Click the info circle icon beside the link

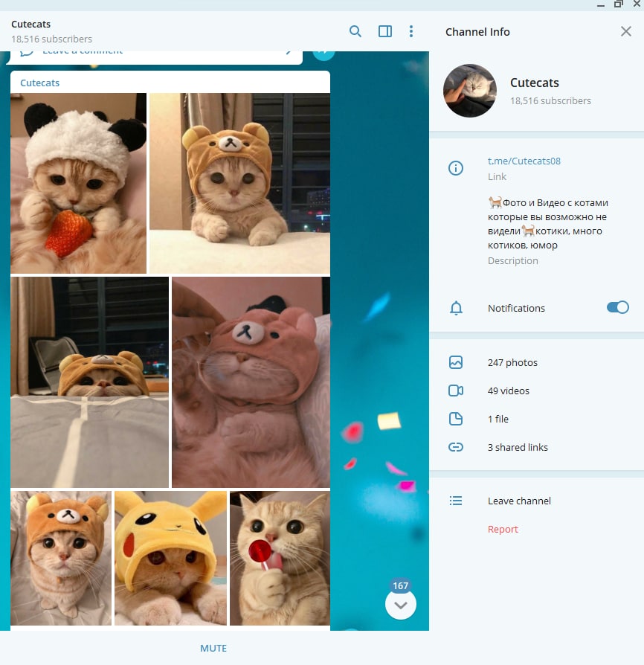coord(456,168)
